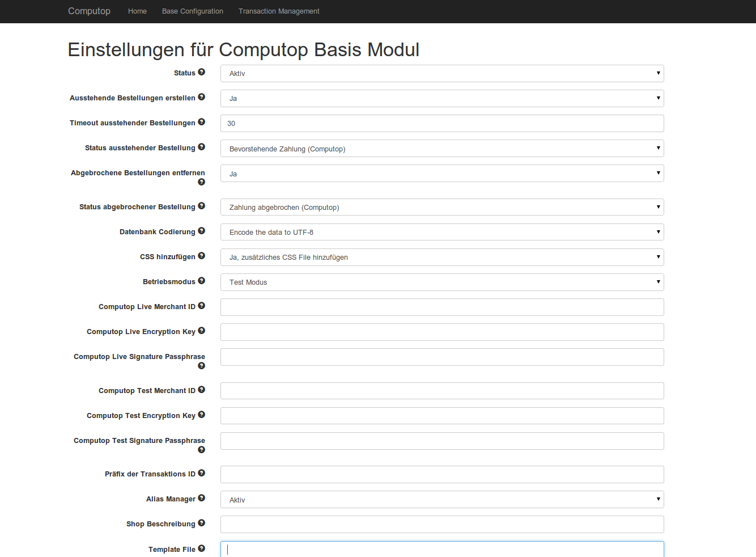The image size is (756, 557).
Task: Open the Betriebsmodus dropdown set to Test Modus
Action: [x=441, y=282]
